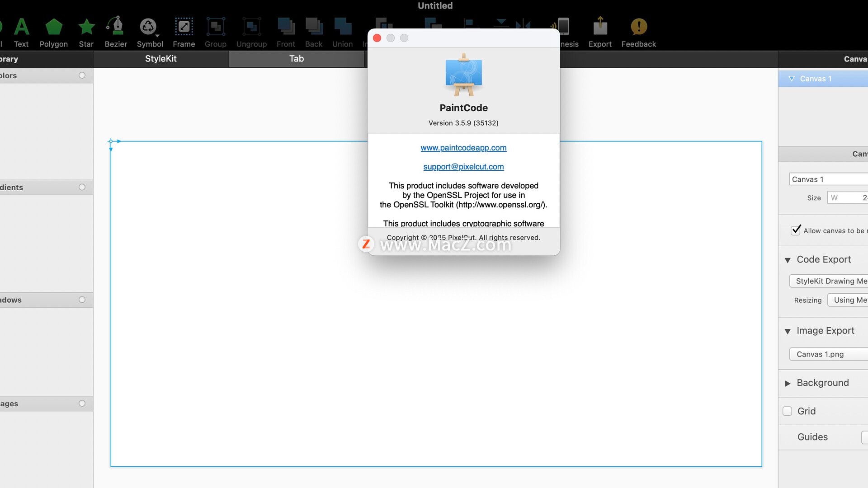Click the Untitled window title
This screenshot has width=868, height=488.
[x=435, y=6]
